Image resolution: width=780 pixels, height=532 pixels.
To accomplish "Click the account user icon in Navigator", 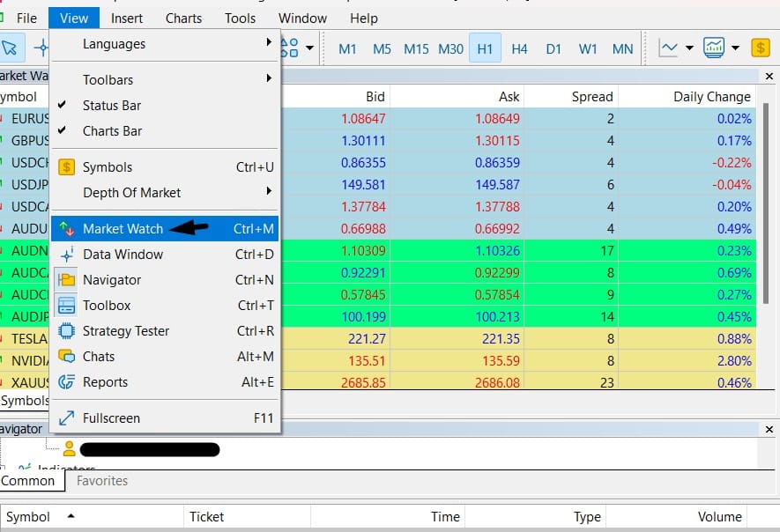I will (69, 449).
